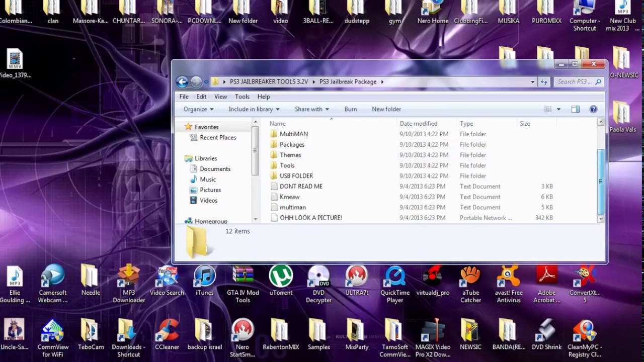Open recent pages dropdown near Back
This screenshot has height=362, width=644.
[x=206, y=82]
